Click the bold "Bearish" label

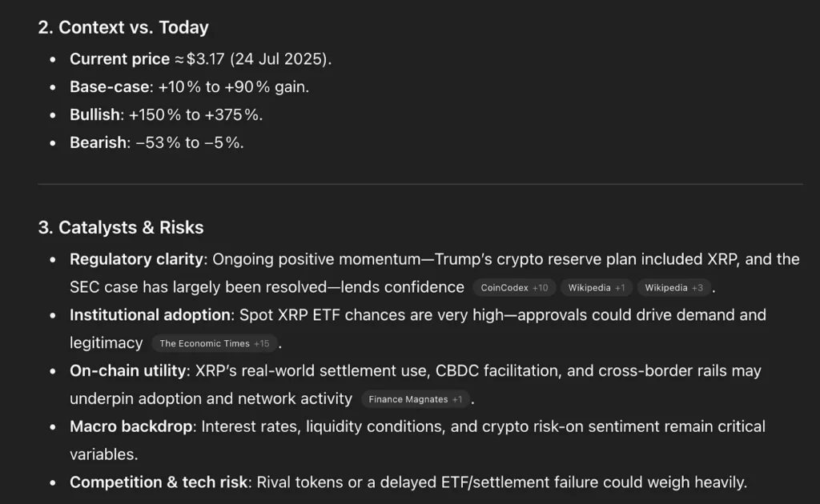(x=98, y=143)
